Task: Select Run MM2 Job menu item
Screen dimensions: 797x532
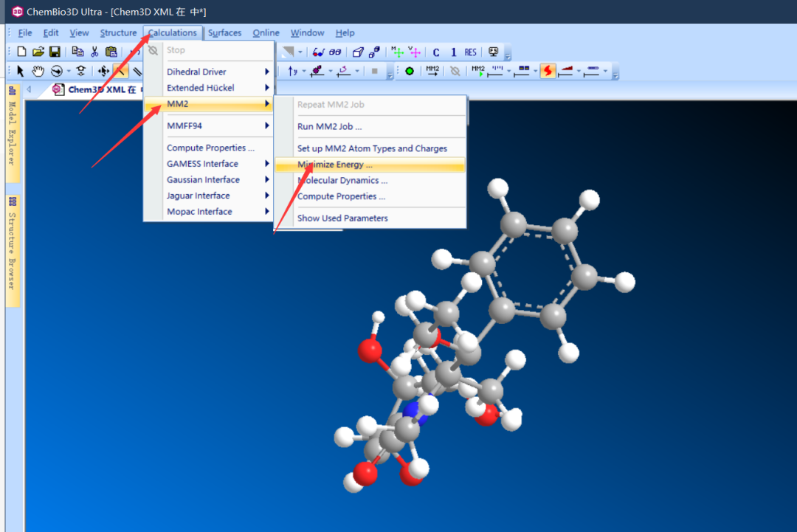Action: pos(370,126)
